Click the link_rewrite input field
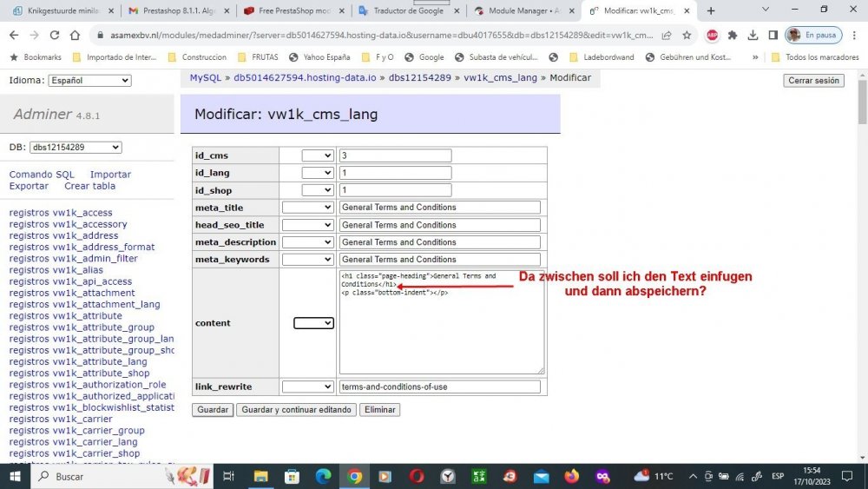The height and width of the screenshot is (489, 868). (439, 387)
